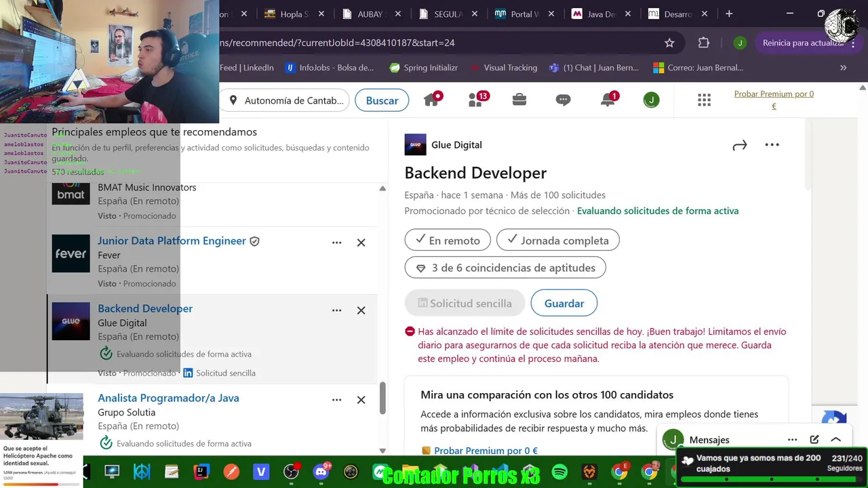Viewport: 868px width, 488px height.
Task: Click the Fever company logo thumbnail
Action: pyautogui.click(x=71, y=253)
